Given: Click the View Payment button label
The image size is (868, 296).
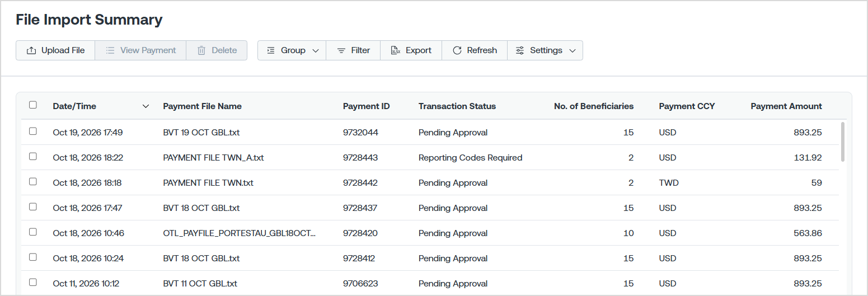Looking at the screenshot, I should click(x=148, y=50).
